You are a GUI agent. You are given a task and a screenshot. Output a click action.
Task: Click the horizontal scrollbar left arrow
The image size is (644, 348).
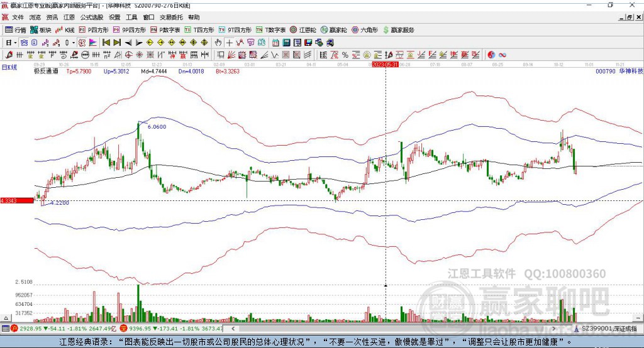pyautogui.click(x=233, y=329)
